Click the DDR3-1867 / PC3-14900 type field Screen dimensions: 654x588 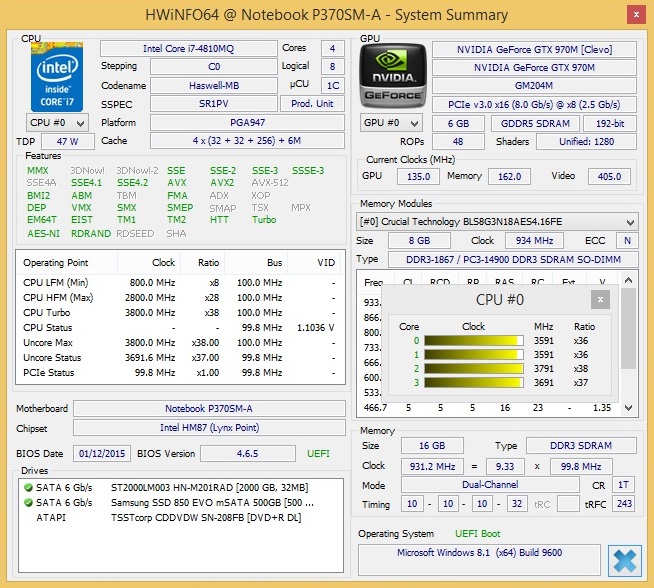coord(513,259)
